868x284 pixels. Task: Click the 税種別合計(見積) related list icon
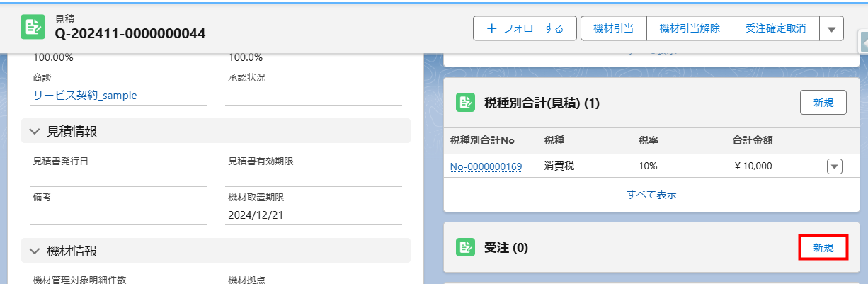[465, 103]
